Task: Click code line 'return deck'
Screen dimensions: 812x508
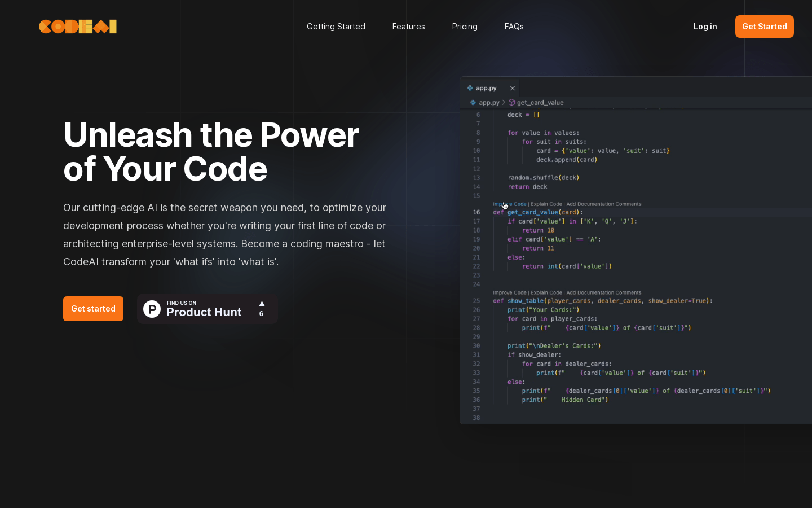Action: pyautogui.click(x=527, y=187)
